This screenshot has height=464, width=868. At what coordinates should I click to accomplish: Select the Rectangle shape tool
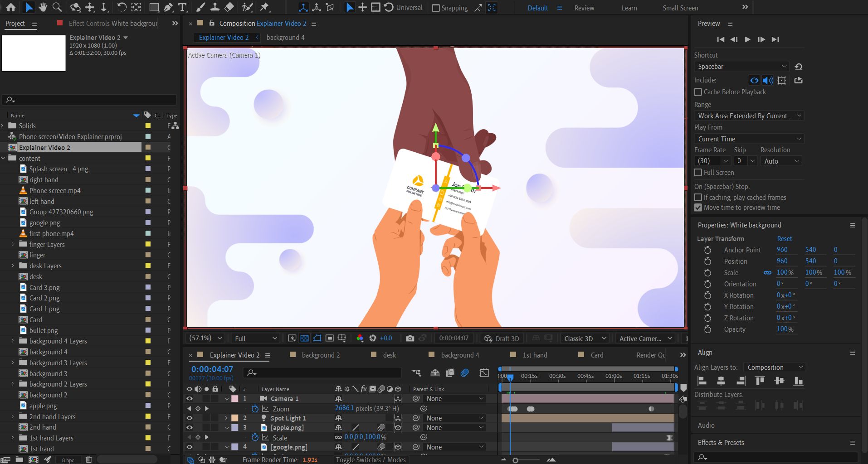point(154,7)
